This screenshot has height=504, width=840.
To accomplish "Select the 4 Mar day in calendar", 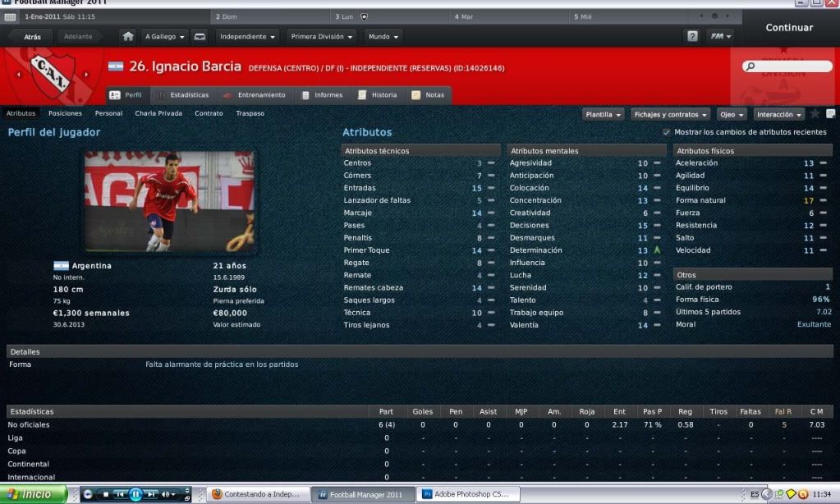I will point(509,16).
